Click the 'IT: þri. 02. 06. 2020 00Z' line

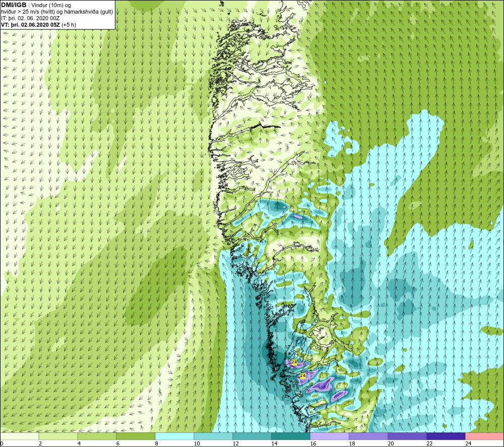click(x=31, y=18)
